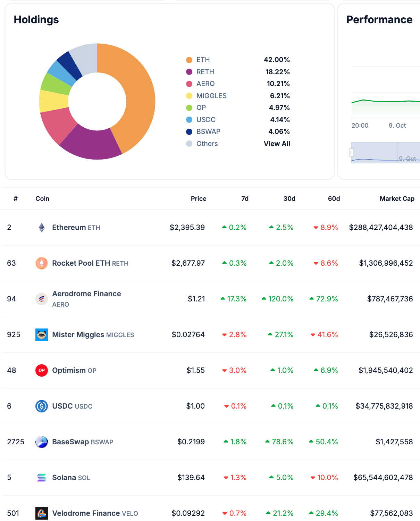Screen dimensions: 420x521
Task: Click the Holdings panel heading
Action: tap(36, 20)
